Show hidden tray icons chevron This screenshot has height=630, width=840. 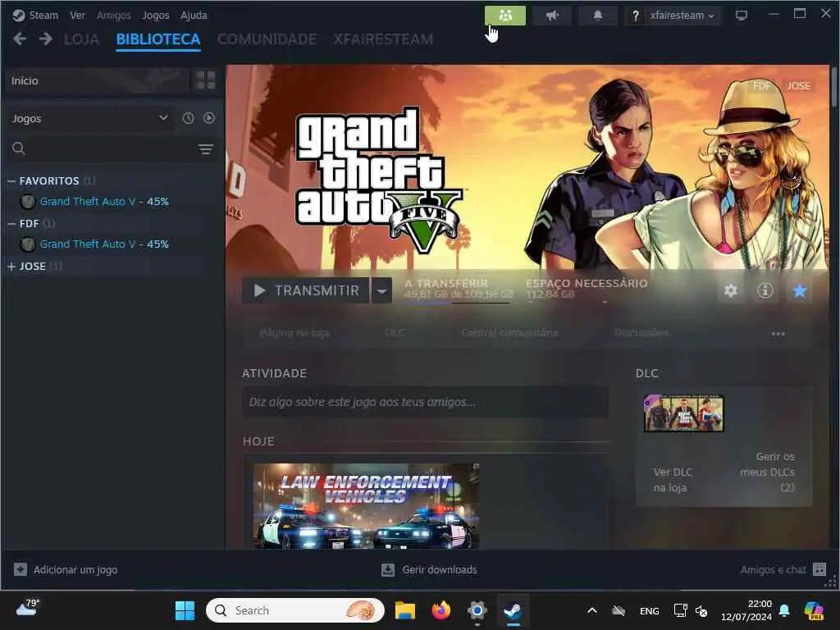[592, 610]
